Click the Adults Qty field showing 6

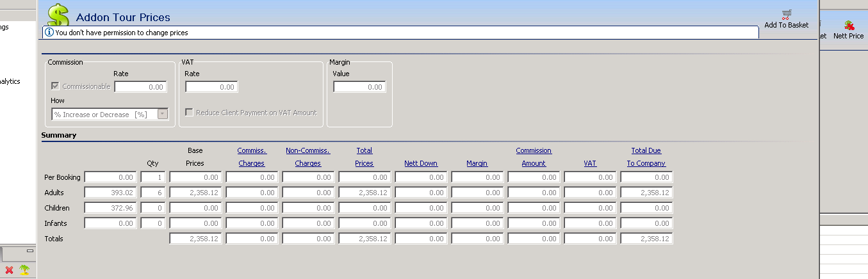pyautogui.click(x=152, y=193)
